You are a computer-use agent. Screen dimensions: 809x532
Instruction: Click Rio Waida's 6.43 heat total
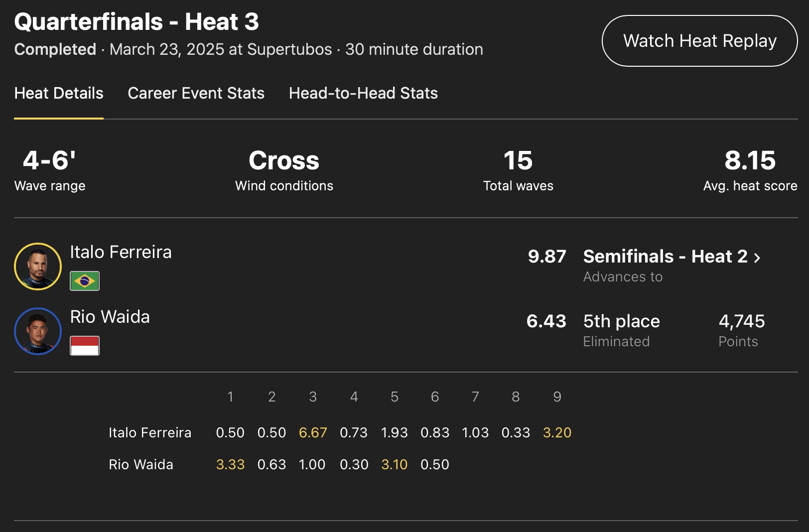click(546, 321)
